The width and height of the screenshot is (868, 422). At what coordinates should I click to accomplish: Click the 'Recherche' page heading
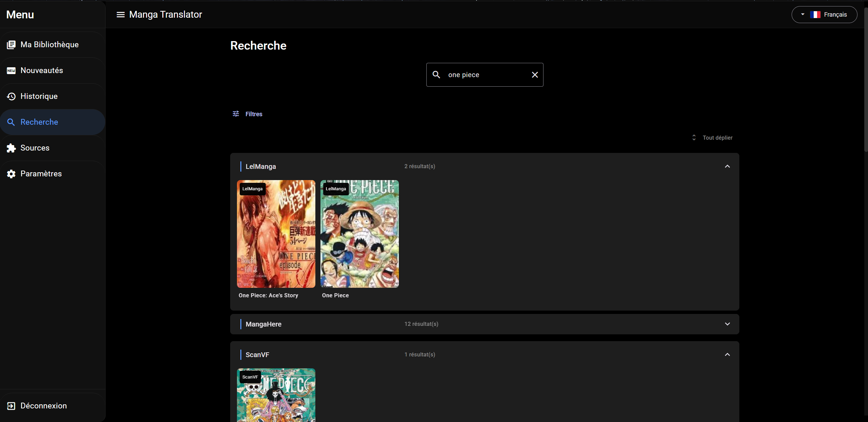coord(258,46)
